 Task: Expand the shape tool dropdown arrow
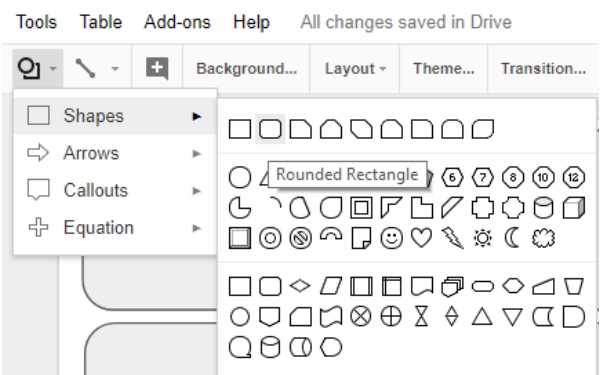click(x=53, y=69)
